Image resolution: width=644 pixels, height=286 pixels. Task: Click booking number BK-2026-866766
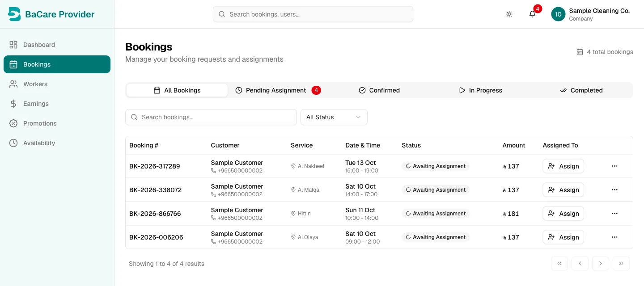point(155,214)
